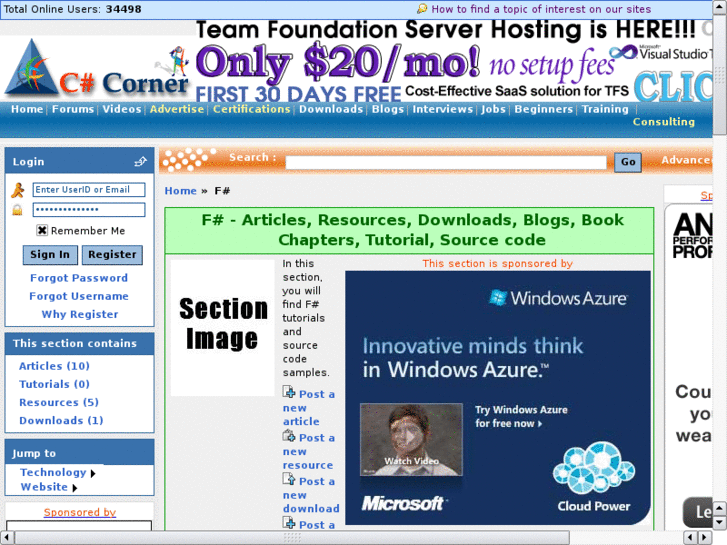This screenshot has width=727, height=545.
Task: Open Articles (10) in section contents
Action: (x=54, y=366)
